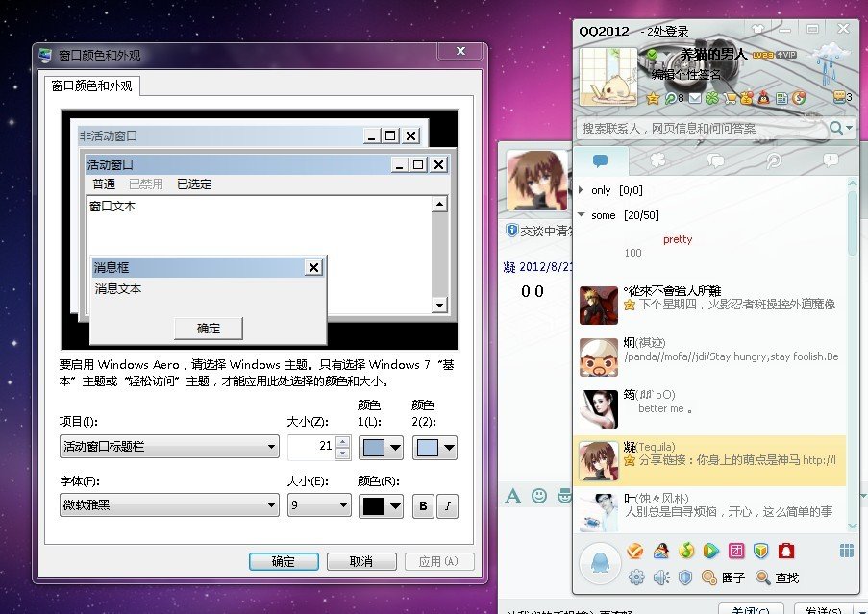Expand the 'only' contact group
868x614 pixels.
(x=582, y=190)
